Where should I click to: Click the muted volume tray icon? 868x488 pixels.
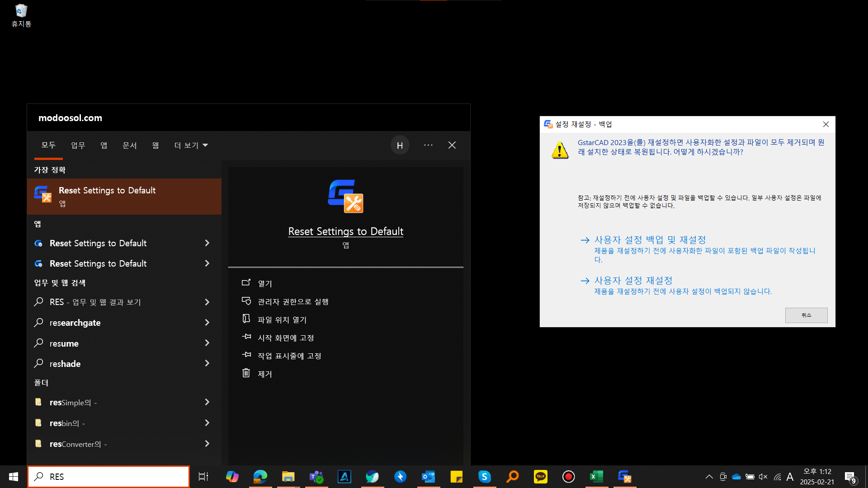tap(763, 477)
